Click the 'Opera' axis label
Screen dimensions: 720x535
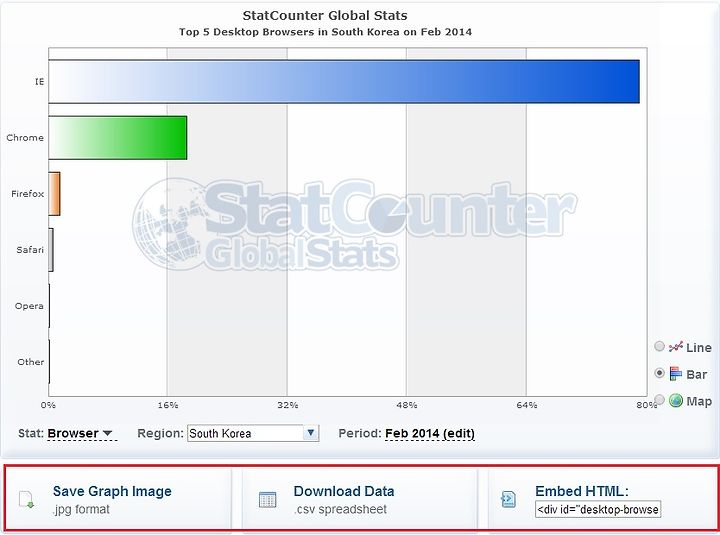coord(29,306)
